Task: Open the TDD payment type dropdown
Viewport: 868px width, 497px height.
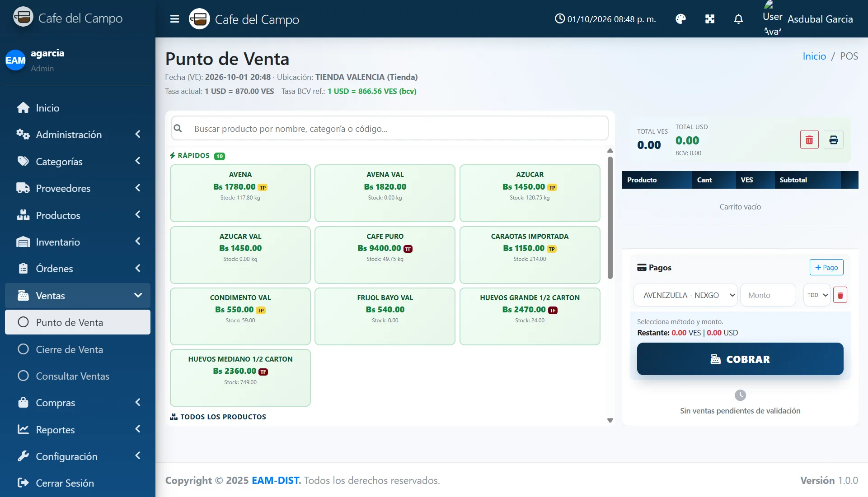Action: click(817, 295)
